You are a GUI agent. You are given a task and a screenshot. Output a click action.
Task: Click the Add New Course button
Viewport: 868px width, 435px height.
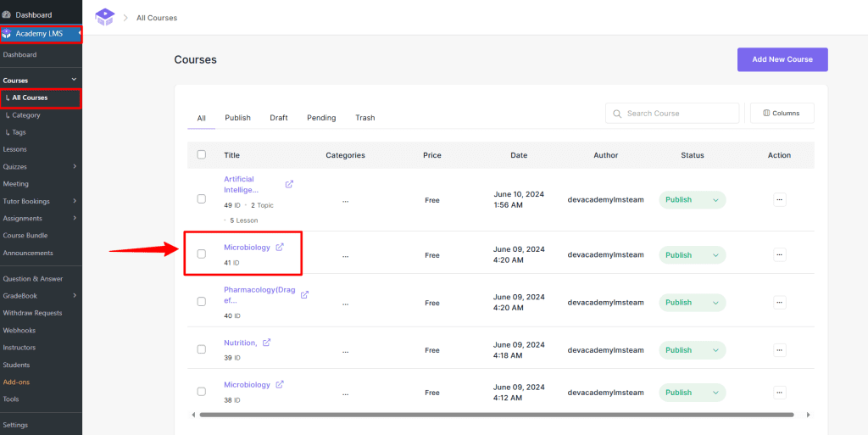click(x=782, y=59)
